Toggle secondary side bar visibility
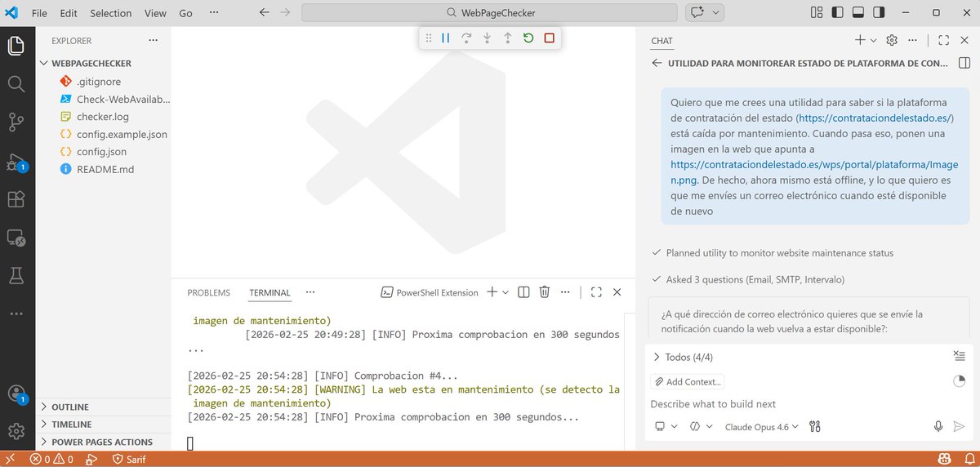The image size is (980, 467). click(x=879, y=13)
